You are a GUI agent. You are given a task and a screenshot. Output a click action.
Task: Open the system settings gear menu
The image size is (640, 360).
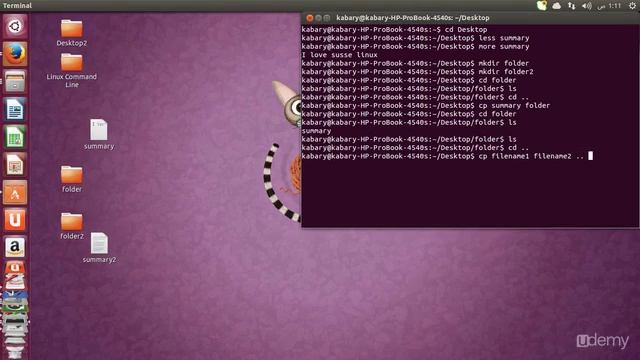(x=632, y=6)
